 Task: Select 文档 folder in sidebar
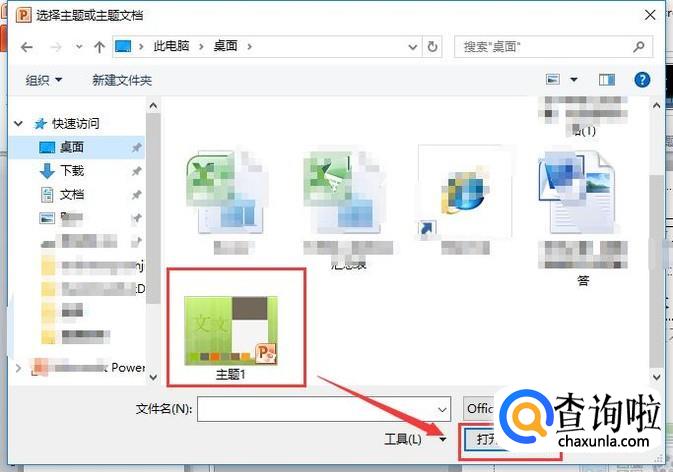[x=71, y=194]
